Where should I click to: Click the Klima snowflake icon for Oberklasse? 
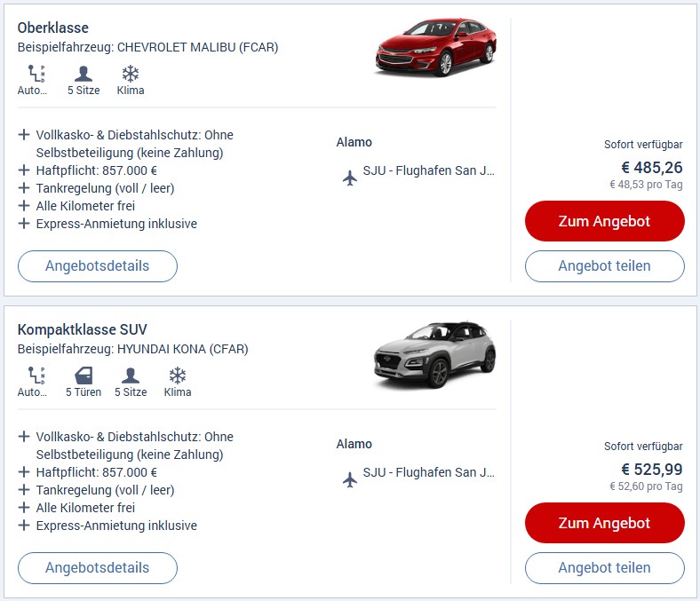pos(131,74)
